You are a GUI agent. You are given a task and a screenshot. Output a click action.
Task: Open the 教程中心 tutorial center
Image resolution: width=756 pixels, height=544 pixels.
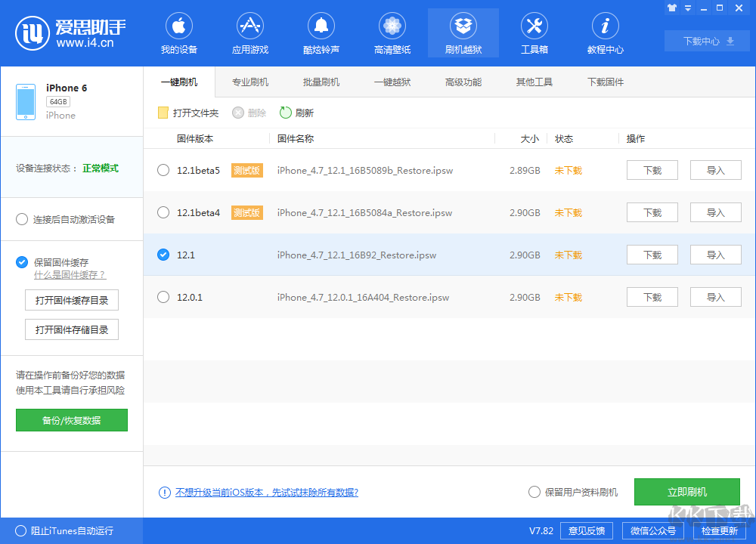click(605, 32)
